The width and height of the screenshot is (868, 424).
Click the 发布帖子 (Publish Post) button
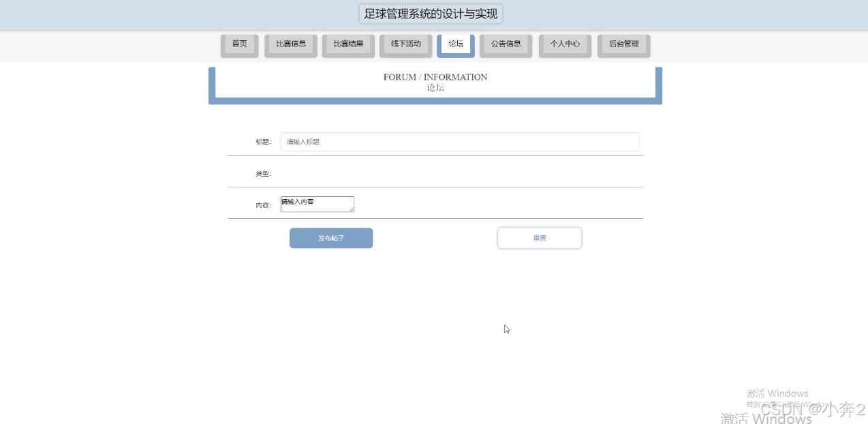(331, 238)
